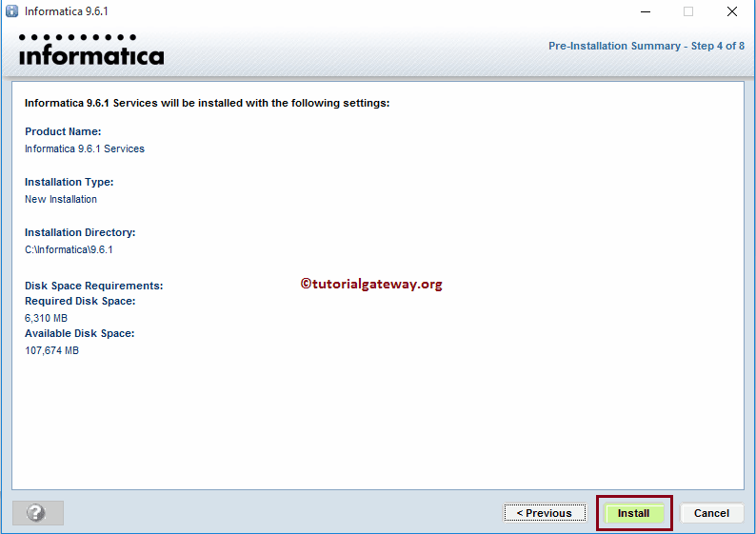This screenshot has height=534, width=756.
Task: Click the "Disk Space Requirements:" heading
Action: 94,286
